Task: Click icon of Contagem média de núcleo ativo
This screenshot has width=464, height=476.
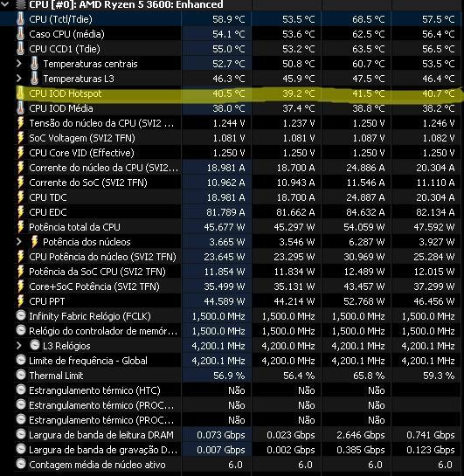Action: (21, 464)
